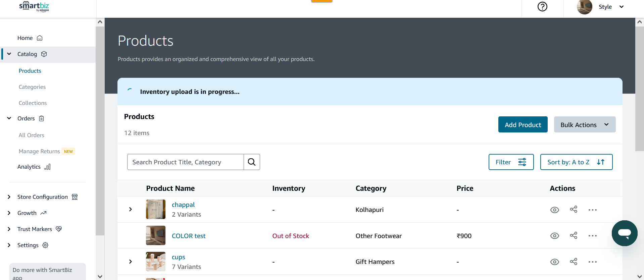644x280 pixels.
Task: Go to Home in sidebar
Action: 25,38
